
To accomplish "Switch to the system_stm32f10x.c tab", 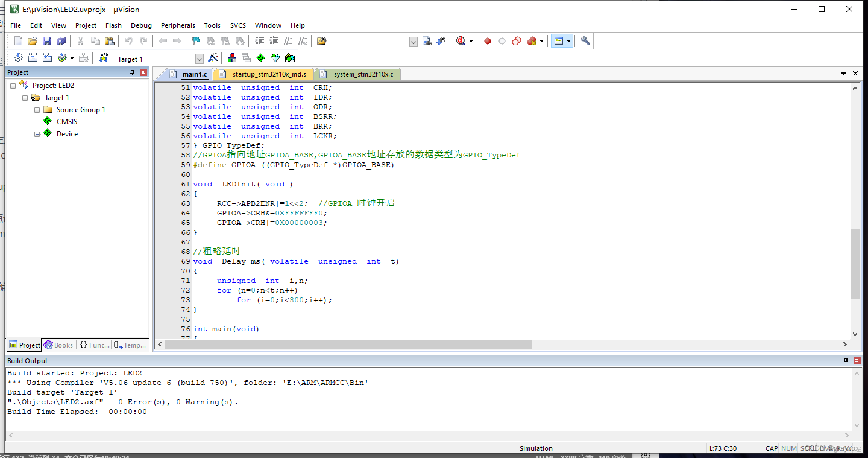I will point(357,74).
